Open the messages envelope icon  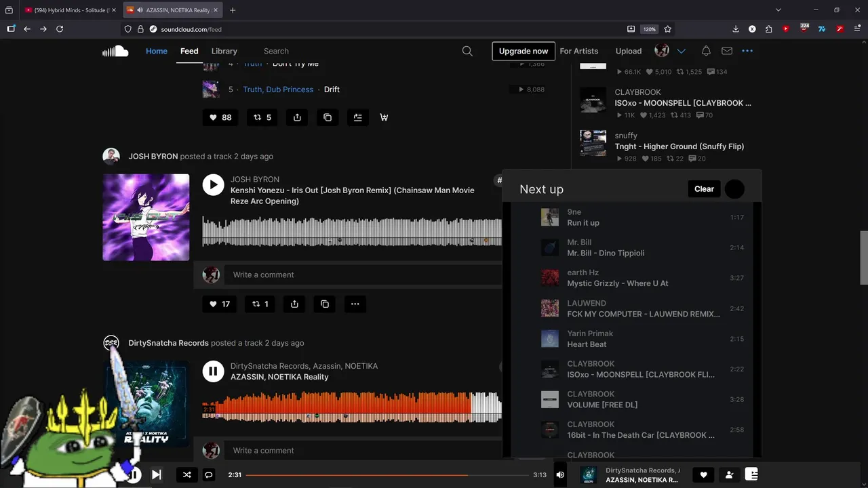(727, 51)
